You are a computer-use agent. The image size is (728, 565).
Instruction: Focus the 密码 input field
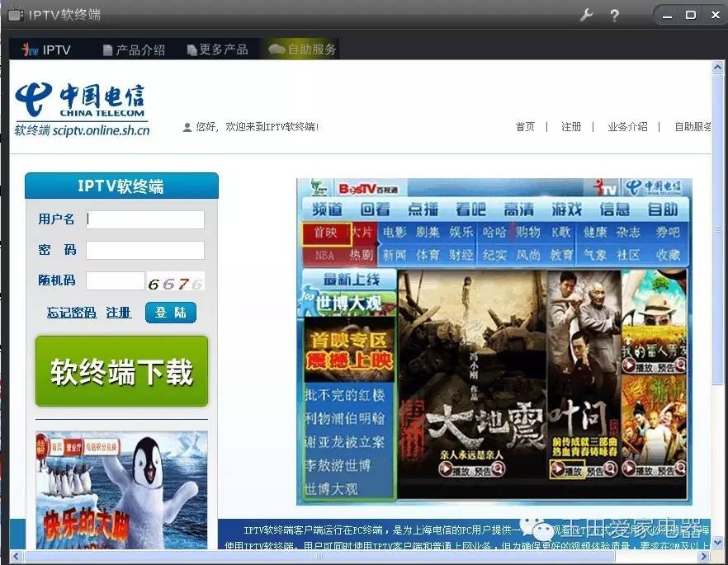coord(145,250)
